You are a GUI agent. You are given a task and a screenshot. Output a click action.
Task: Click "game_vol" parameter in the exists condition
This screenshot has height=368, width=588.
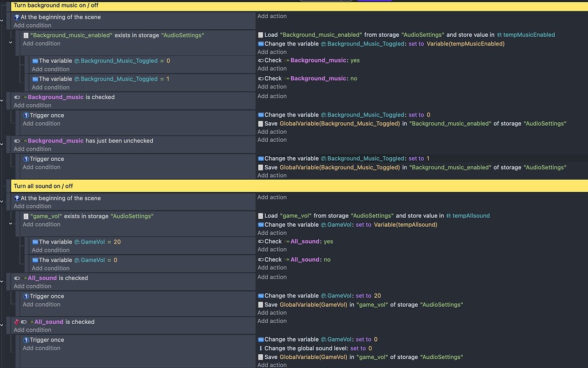46,216
